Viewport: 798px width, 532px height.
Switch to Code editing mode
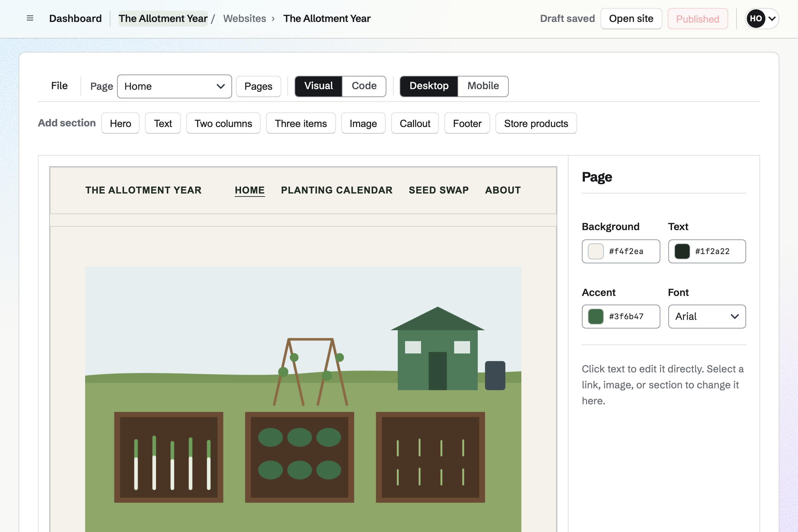[364, 86]
